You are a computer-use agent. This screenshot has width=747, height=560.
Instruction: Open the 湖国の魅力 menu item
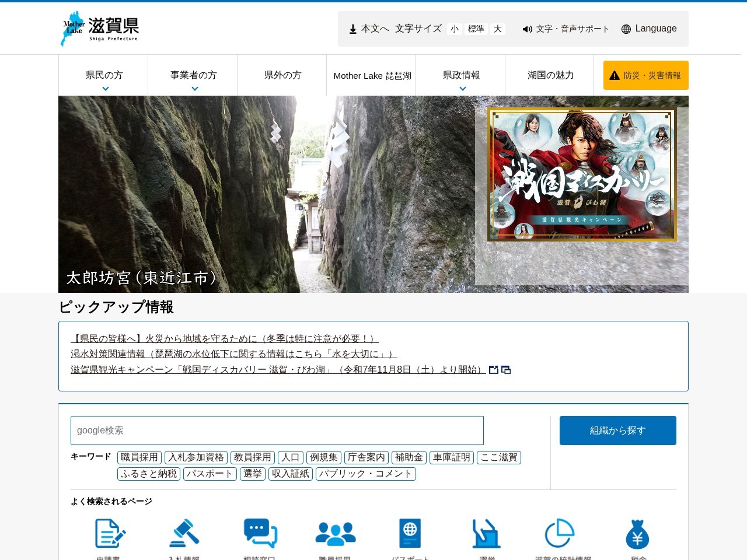[x=550, y=75]
